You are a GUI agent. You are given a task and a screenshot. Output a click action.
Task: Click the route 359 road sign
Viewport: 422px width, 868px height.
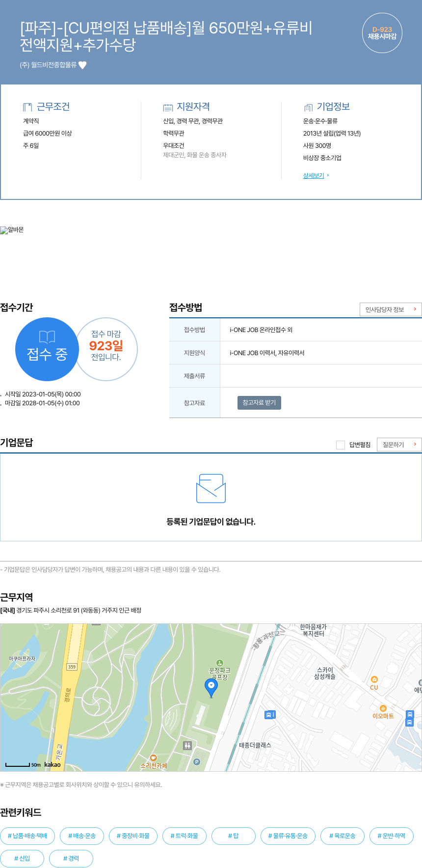(72, 667)
